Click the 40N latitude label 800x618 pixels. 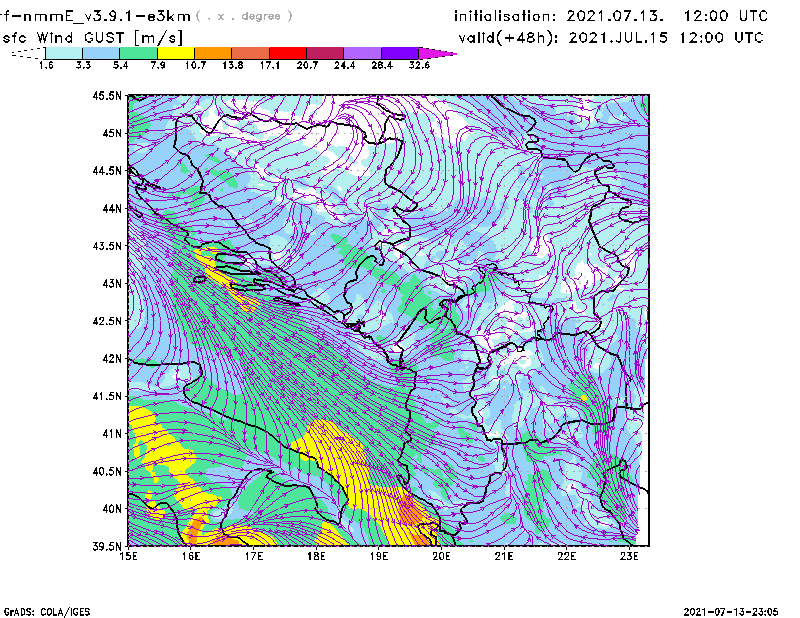tap(112, 509)
